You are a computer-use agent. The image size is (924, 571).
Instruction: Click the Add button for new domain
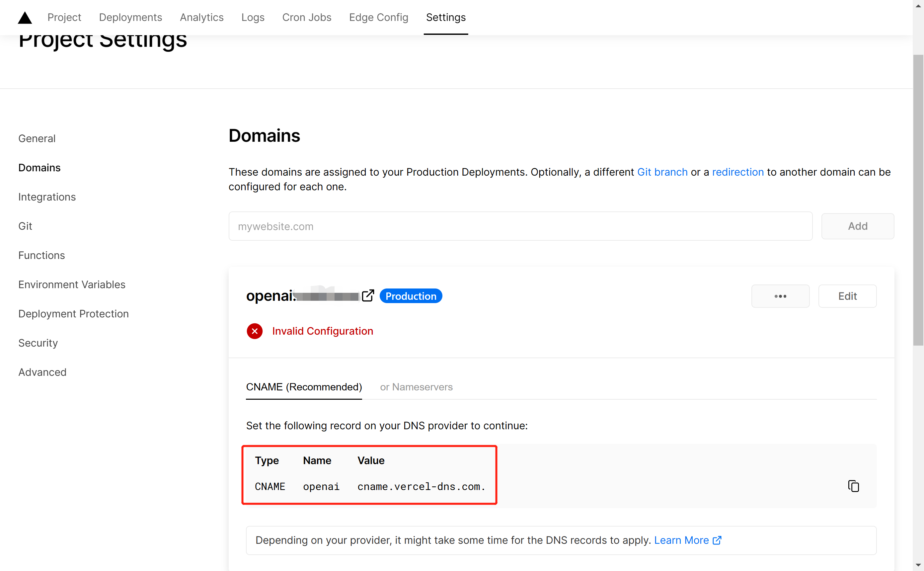tap(858, 226)
